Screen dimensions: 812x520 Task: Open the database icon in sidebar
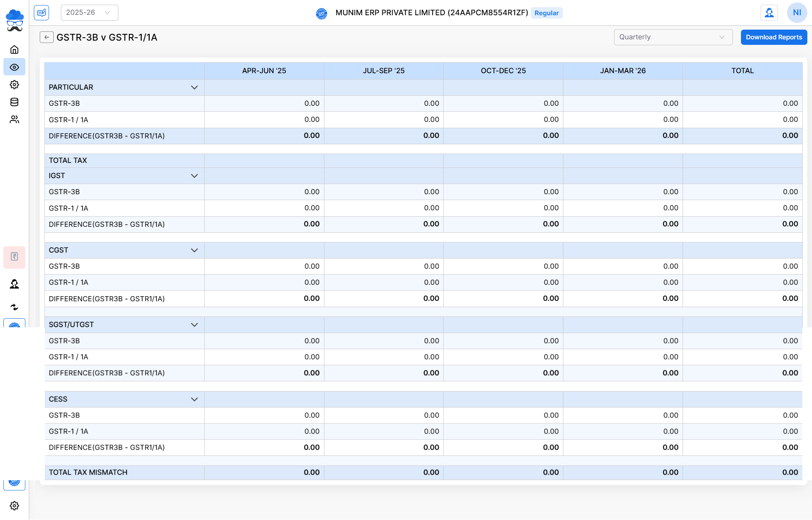point(14,102)
